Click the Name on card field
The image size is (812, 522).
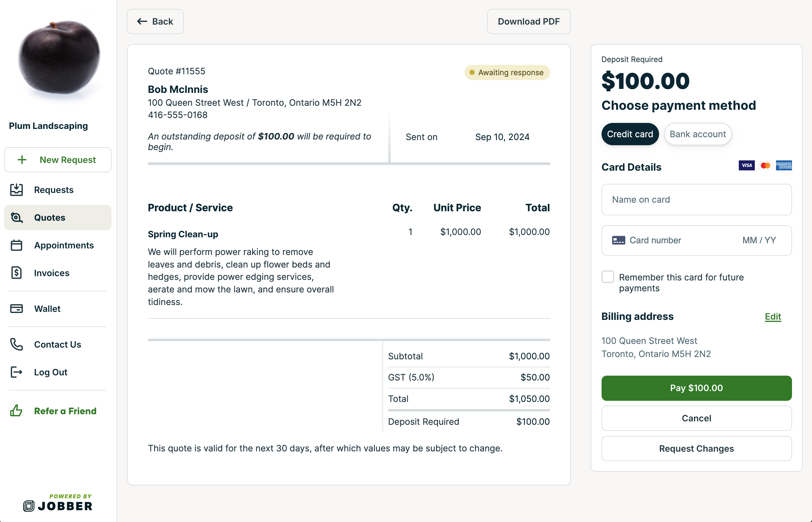click(696, 200)
